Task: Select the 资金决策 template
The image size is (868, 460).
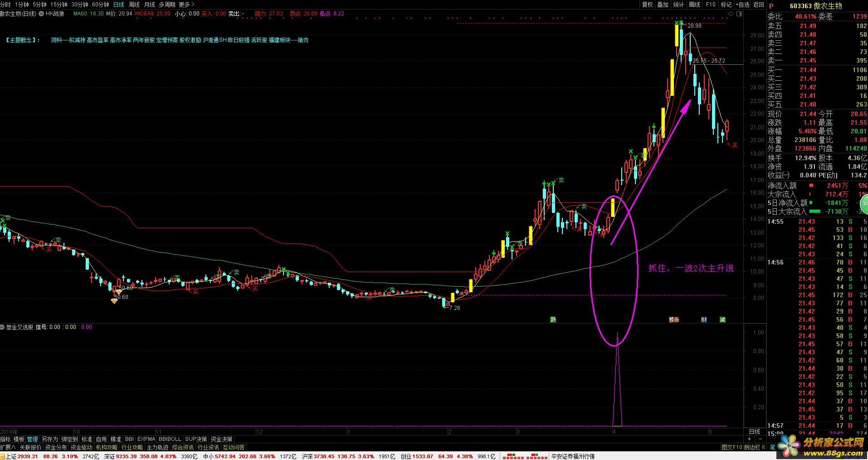Action: coord(222,439)
